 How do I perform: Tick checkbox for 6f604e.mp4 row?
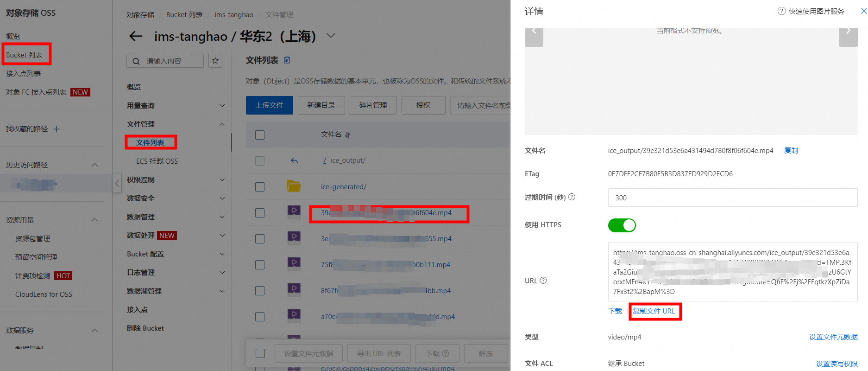[260, 213]
